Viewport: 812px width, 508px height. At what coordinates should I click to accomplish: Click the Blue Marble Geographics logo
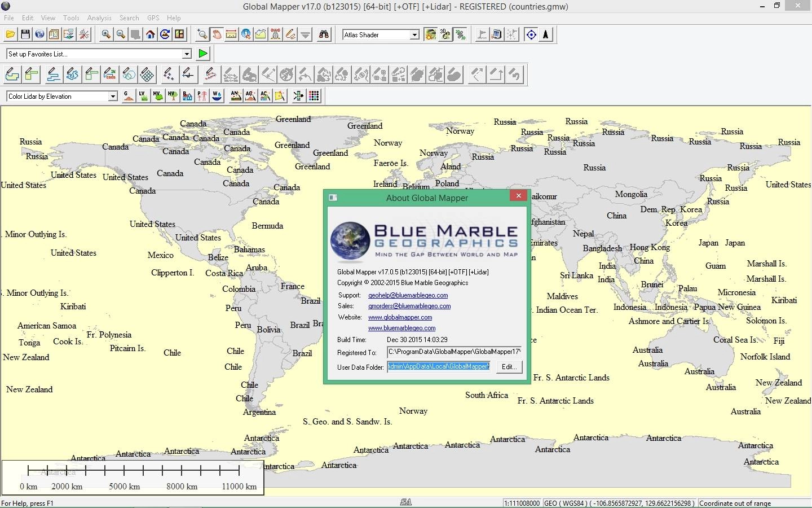click(424, 241)
